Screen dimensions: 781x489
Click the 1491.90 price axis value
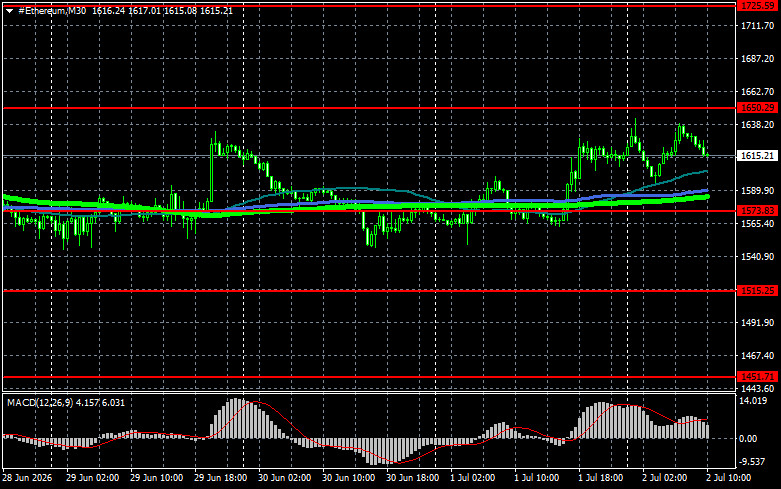[x=758, y=323]
